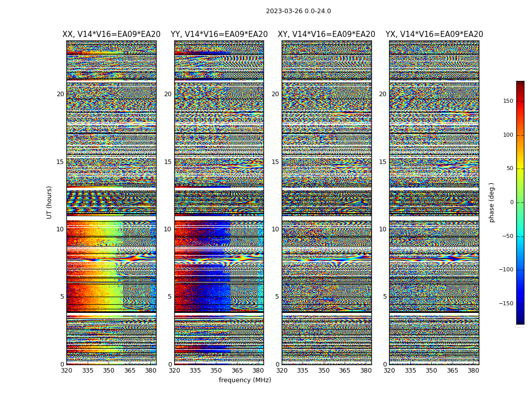
Task: Click the phase colorbar gradient
Action: pyautogui.click(x=520, y=202)
